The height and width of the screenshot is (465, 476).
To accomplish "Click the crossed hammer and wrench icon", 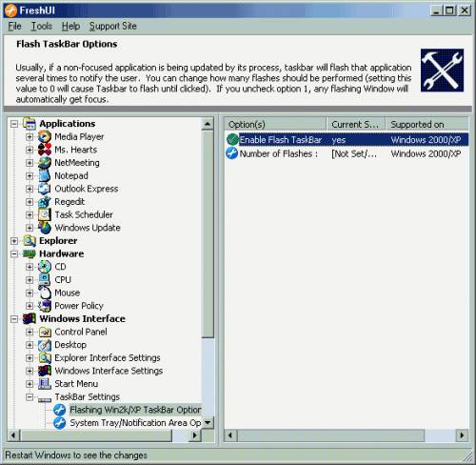I will [x=442, y=71].
